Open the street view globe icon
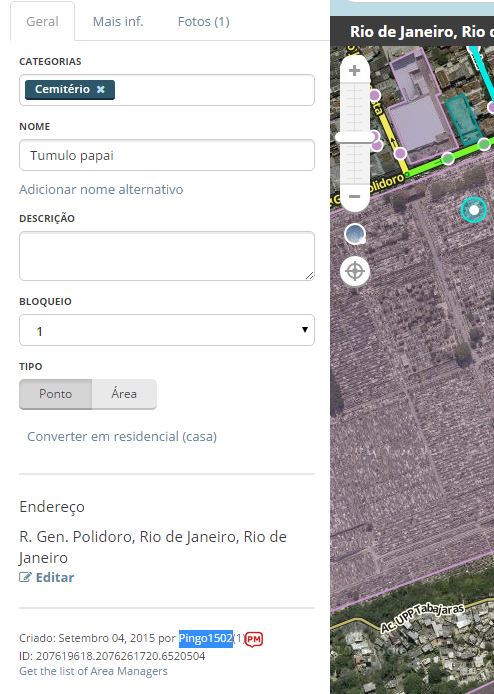 coord(355,234)
